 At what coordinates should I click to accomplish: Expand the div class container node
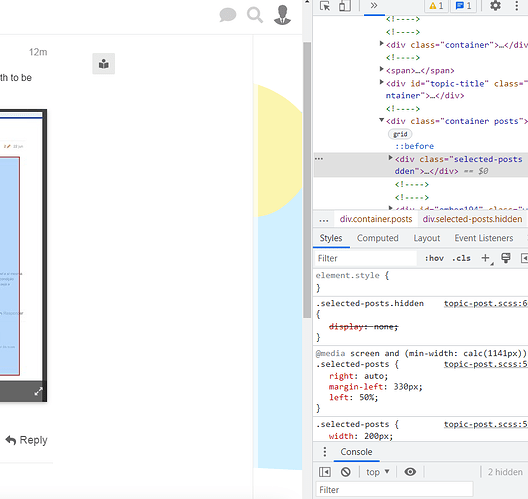pos(381,43)
